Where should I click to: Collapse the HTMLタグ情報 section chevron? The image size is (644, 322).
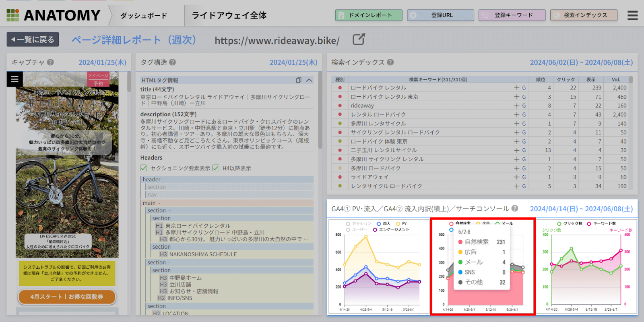click(x=309, y=80)
